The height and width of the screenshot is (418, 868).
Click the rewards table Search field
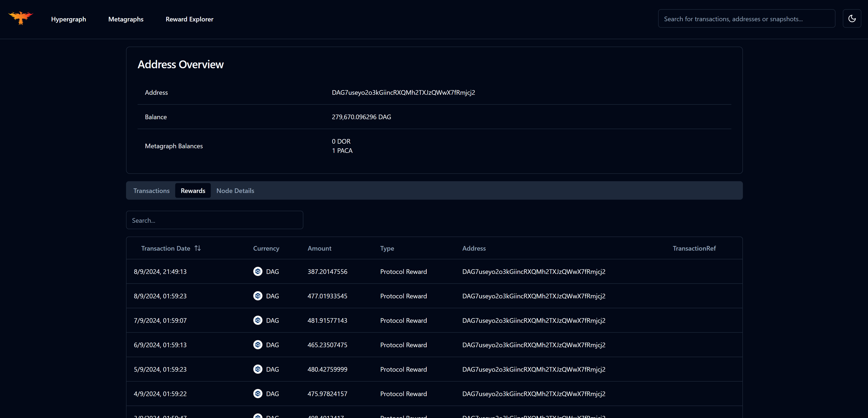point(214,220)
